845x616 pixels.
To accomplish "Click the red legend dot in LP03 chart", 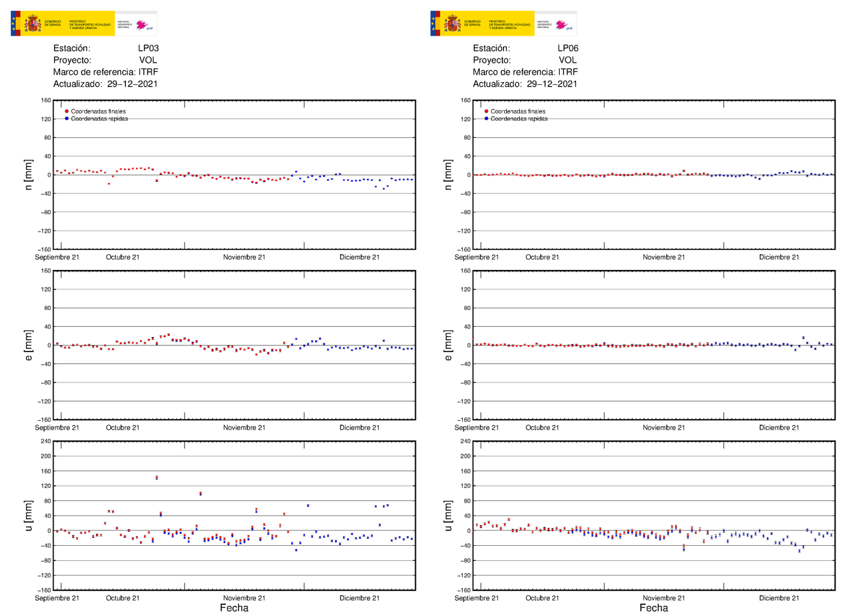I will coord(67,111).
